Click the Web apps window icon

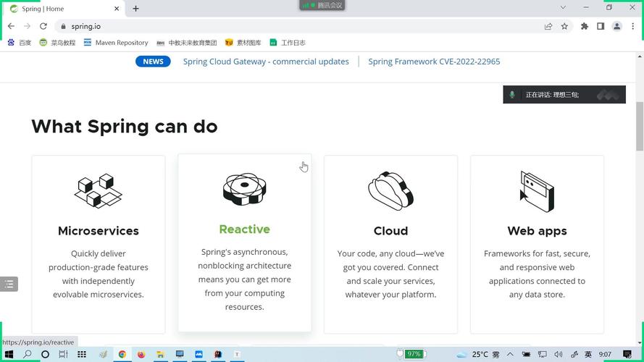pyautogui.click(x=537, y=191)
